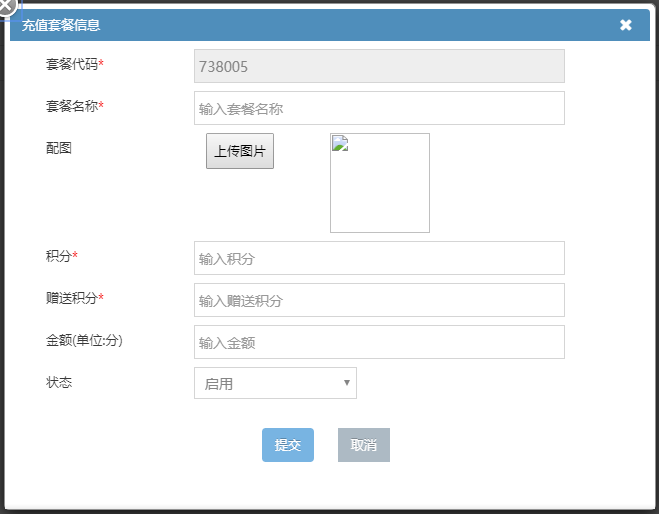Click the 套餐代码 field label

[x=74, y=64]
